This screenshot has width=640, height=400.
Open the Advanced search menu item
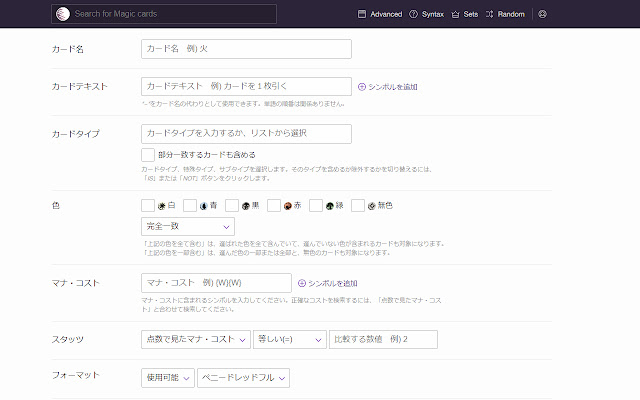pyautogui.click(x=380, y=14)
